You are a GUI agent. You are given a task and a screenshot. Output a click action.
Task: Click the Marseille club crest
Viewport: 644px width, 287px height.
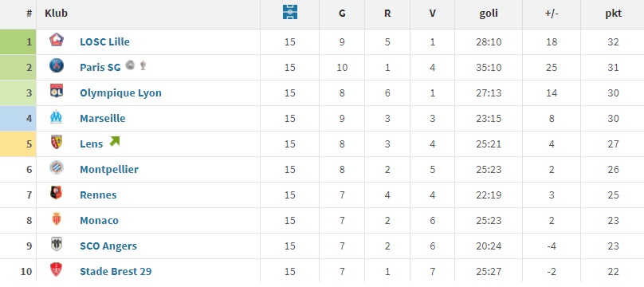[x=57, y=117]
